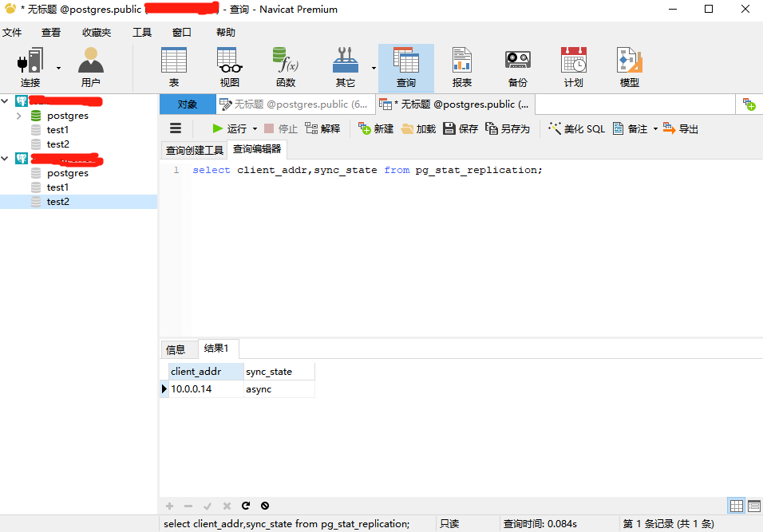Open the 运行 (Run) dropdown arrow
This screenshot has height=532, width=763.
(x=255, y=129)
